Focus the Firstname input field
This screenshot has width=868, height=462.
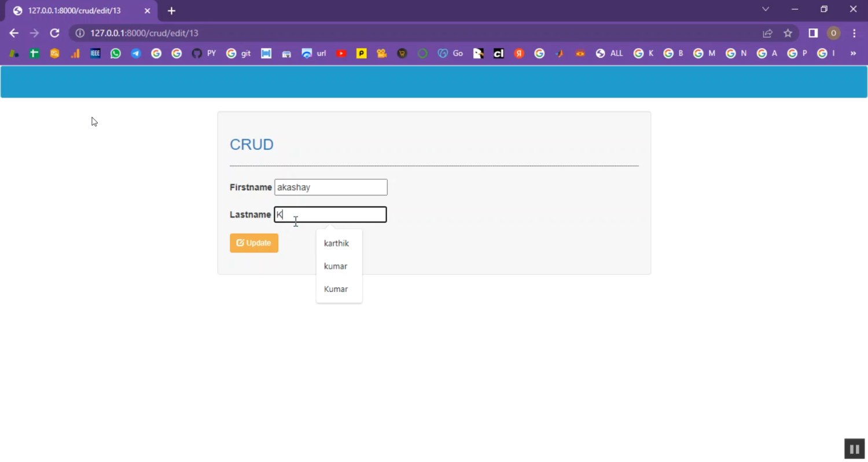click(x=331, y=187)
